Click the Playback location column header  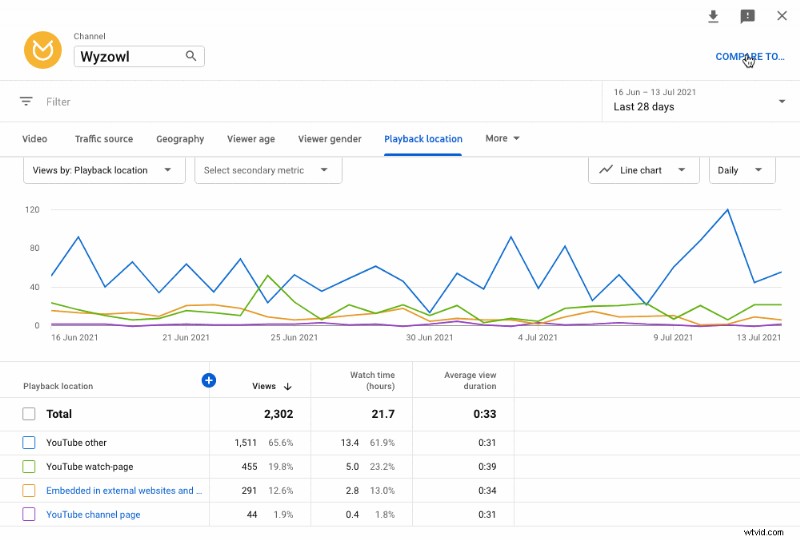(58, 386)
